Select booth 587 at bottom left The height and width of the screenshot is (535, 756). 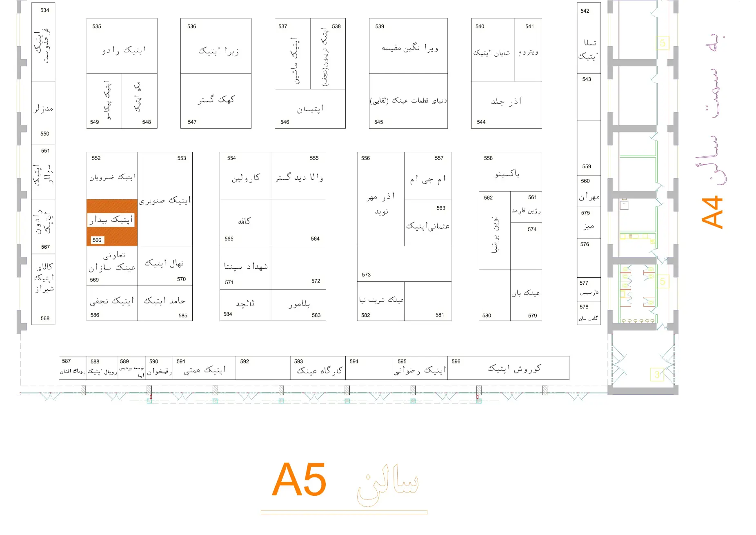[72, 368]
